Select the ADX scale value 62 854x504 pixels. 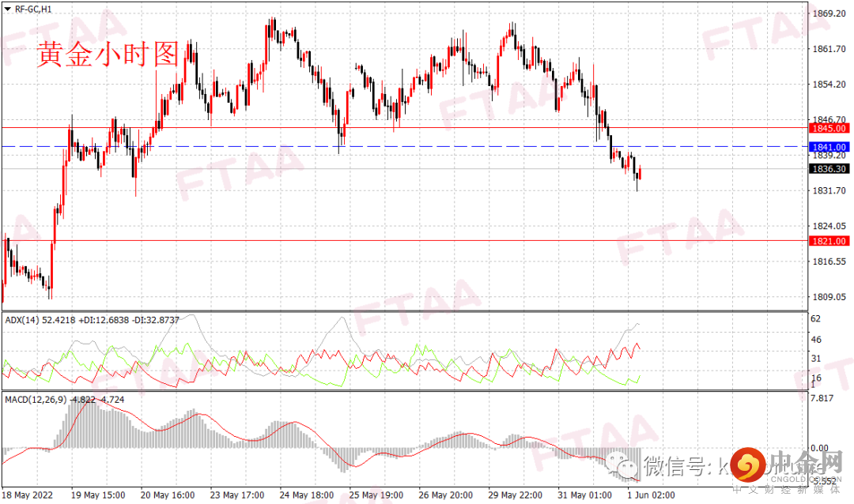coord(816,319)
